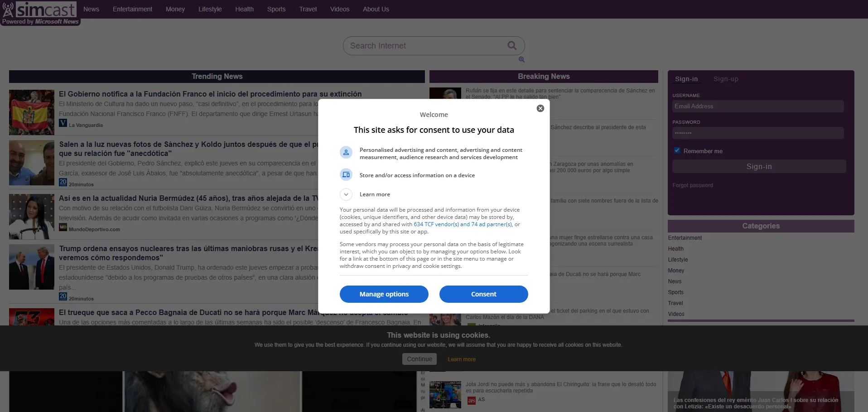Image resolution: width=868 pixels, height=412 pixels.
Task: Click the search magnifier icon in search bar
Action: pyautogui.click(x=512, y=45)
